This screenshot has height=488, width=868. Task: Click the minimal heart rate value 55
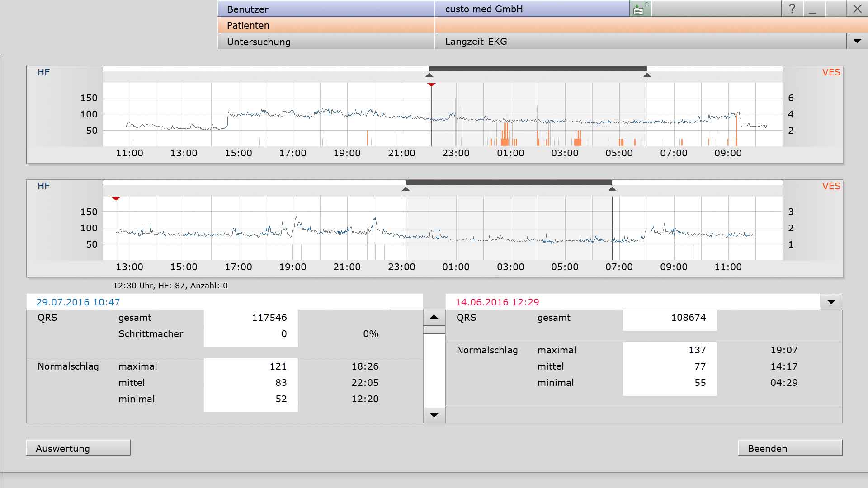[700, 383]
